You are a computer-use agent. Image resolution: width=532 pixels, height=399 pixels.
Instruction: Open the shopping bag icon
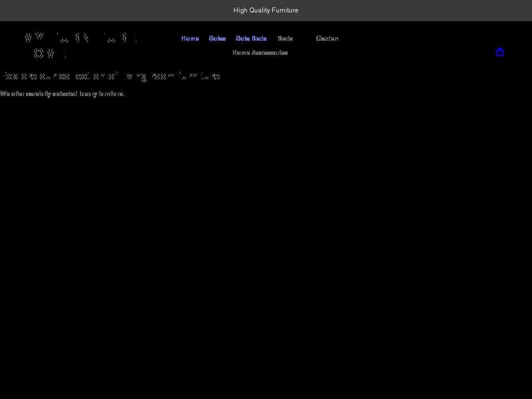point(499,52)
